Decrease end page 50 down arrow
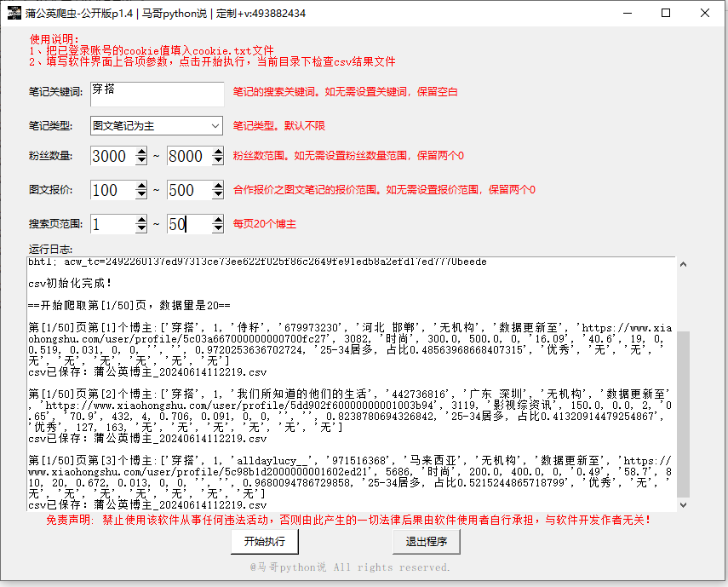 218,229
